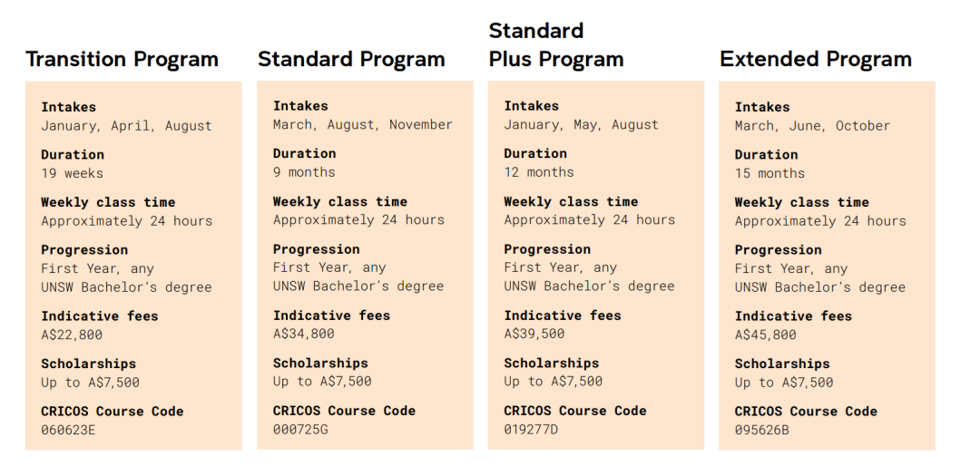This screenshot has width=980, height=466.
Task: Click intakes March, June, October
Action: [812, 126]
